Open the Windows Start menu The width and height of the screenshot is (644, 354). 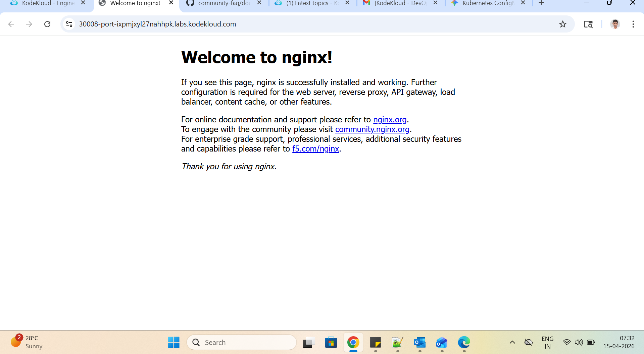[x=174, y=342]
